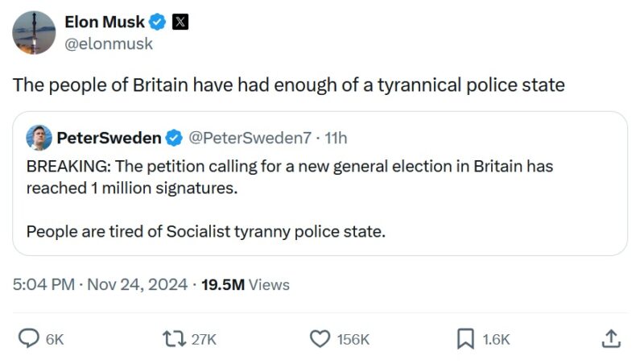Bookmark this post
This screenshot has height=364, width=644.
(x=465, y=339)
